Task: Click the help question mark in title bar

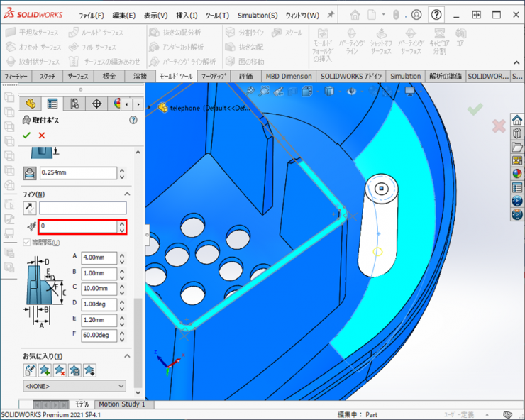Action: tap(437, 15)
